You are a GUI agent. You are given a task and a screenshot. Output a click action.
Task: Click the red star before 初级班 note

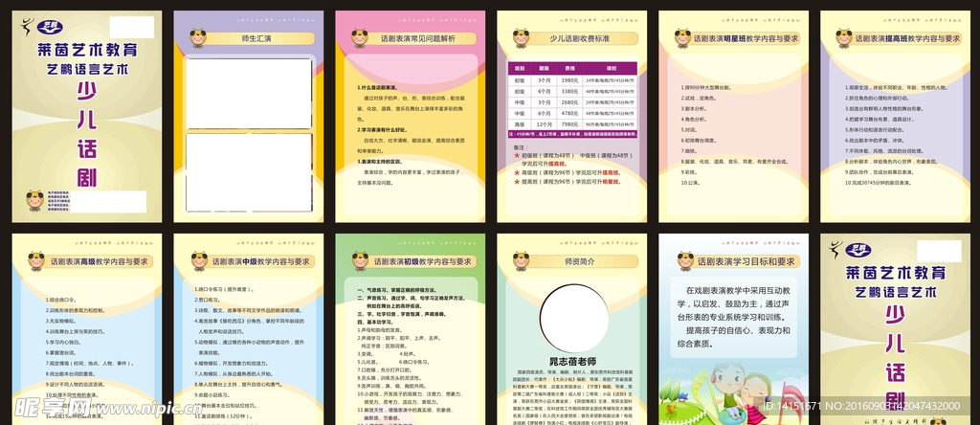point(516,154)
